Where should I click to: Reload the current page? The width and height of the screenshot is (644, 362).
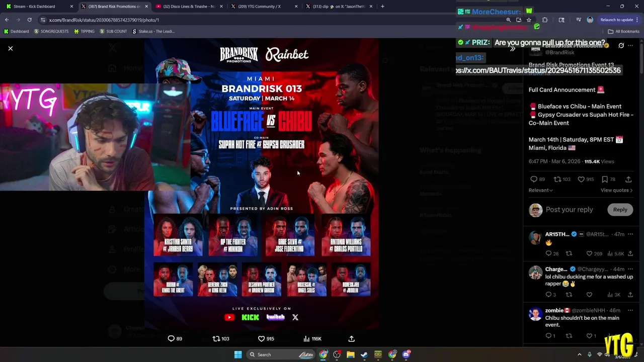click(x=29, y=20)
